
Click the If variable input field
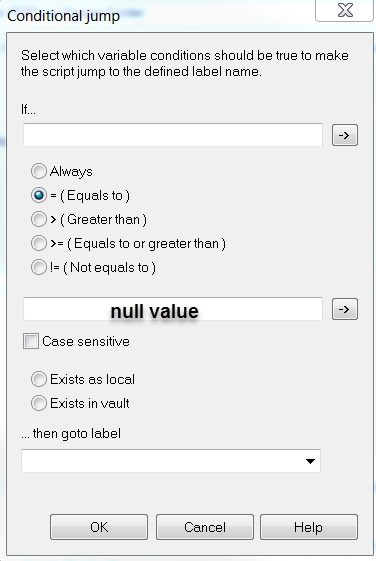(173, 135)
